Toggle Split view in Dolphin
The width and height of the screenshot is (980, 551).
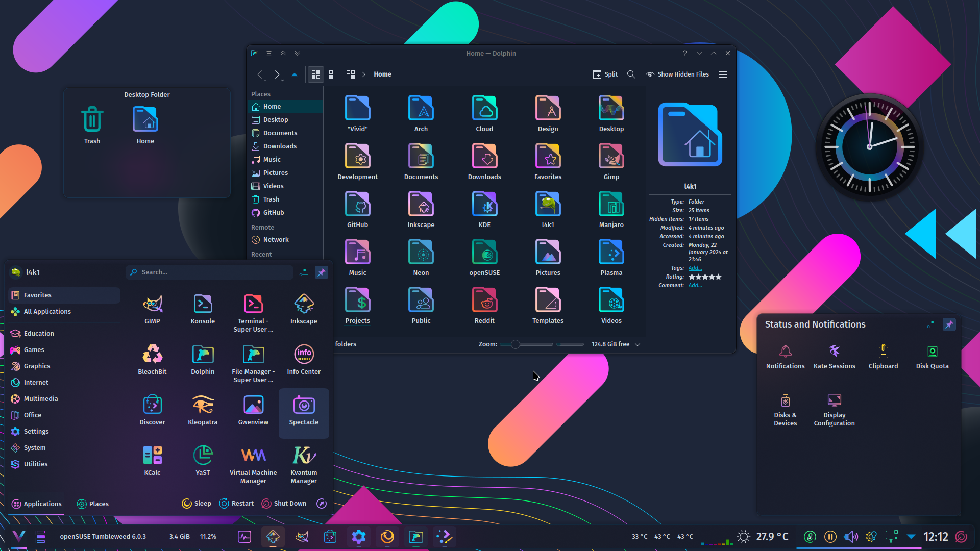(605, 74)
